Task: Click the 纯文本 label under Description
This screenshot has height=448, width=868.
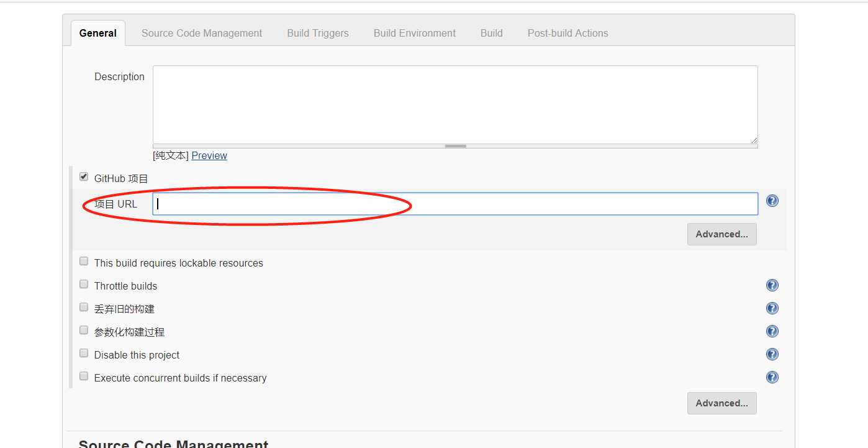Action: pyautogui.click(x=171, y=155)
